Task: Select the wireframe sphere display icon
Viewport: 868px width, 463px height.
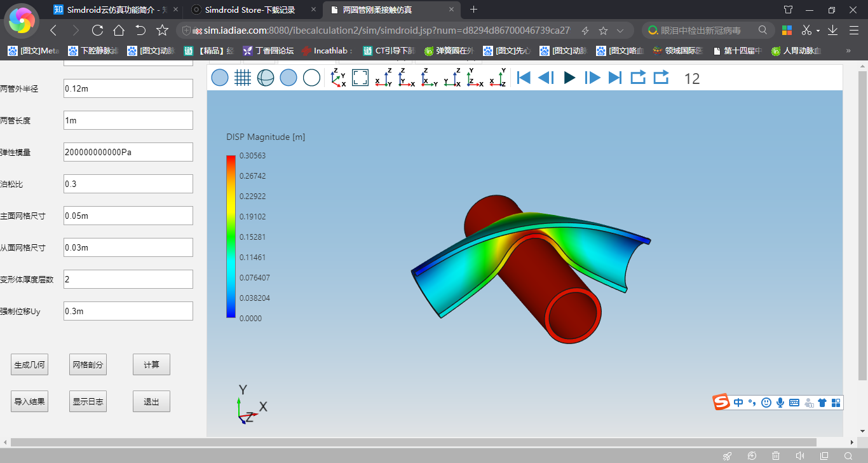Action: [x=266, y=78]
